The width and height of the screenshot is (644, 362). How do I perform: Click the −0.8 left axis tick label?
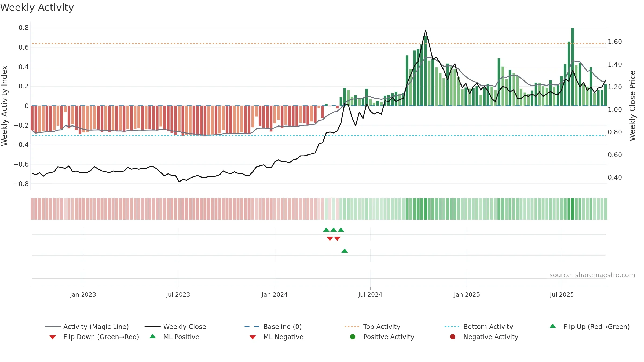(x=21, y=184)
